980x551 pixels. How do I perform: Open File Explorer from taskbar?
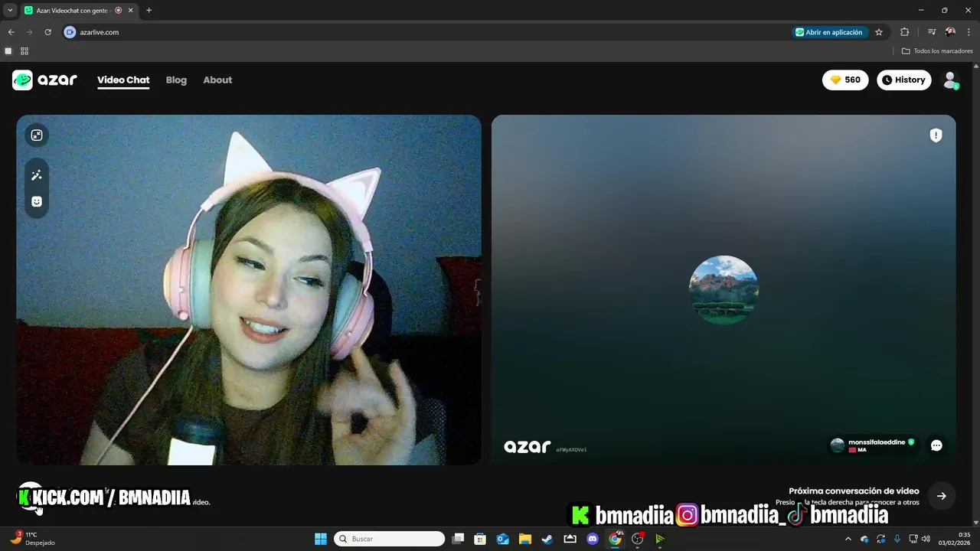525,539
